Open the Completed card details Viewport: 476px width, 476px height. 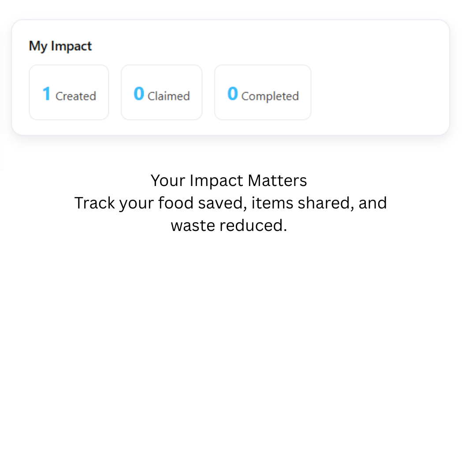263,92
